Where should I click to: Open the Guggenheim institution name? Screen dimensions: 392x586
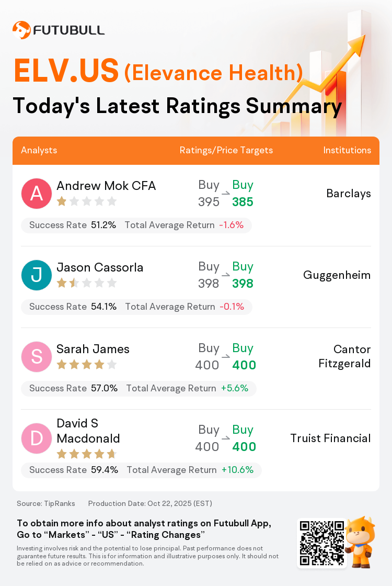pyautogui.click(x=337, y=275)
